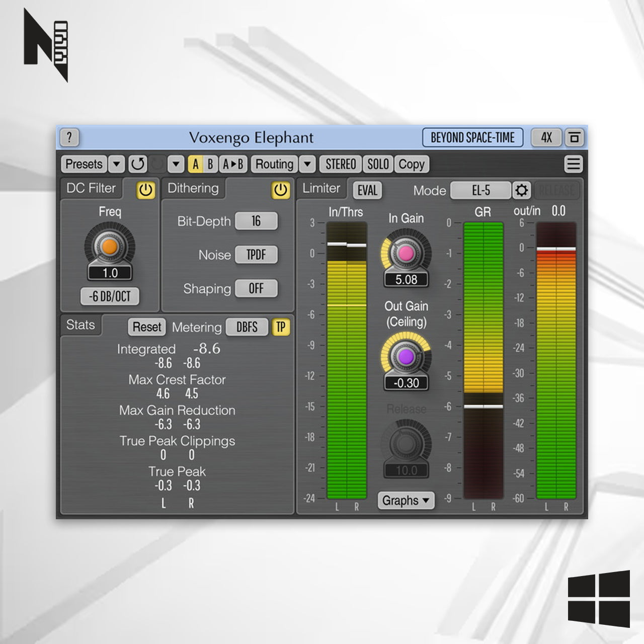Viewport: 644px width, 644px height.
Task: Disable the Dithering power switch
Action: (x=280, y=190)
